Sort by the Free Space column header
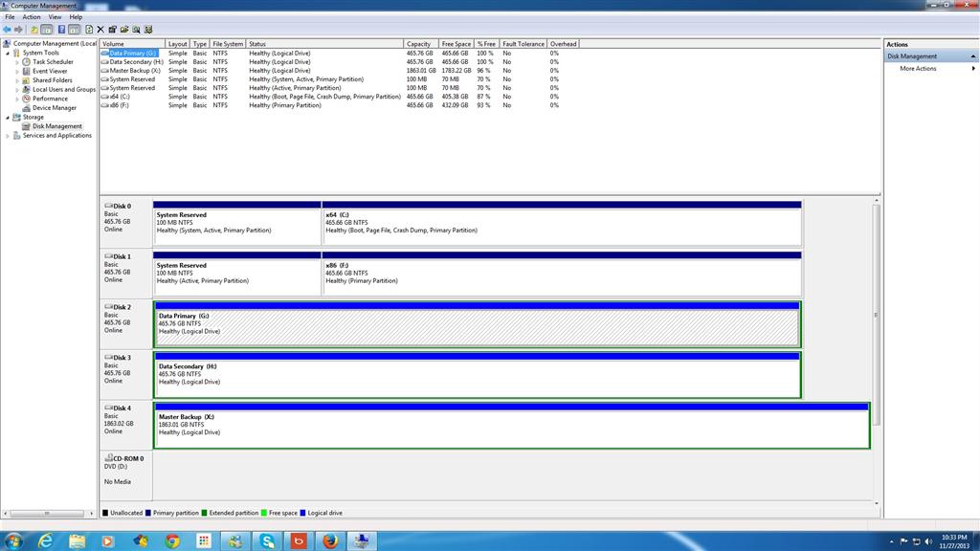Image resolution: width=980 pixels, height=551 pixels. 457,44
